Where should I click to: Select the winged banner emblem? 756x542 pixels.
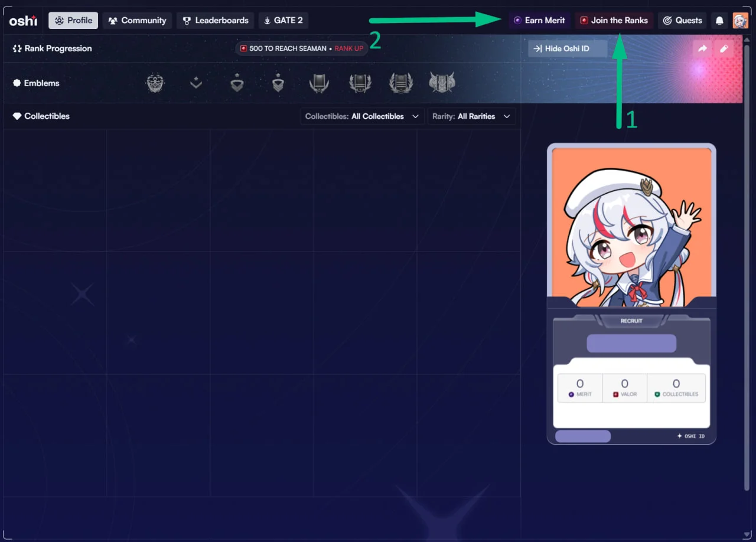(442, 83)
